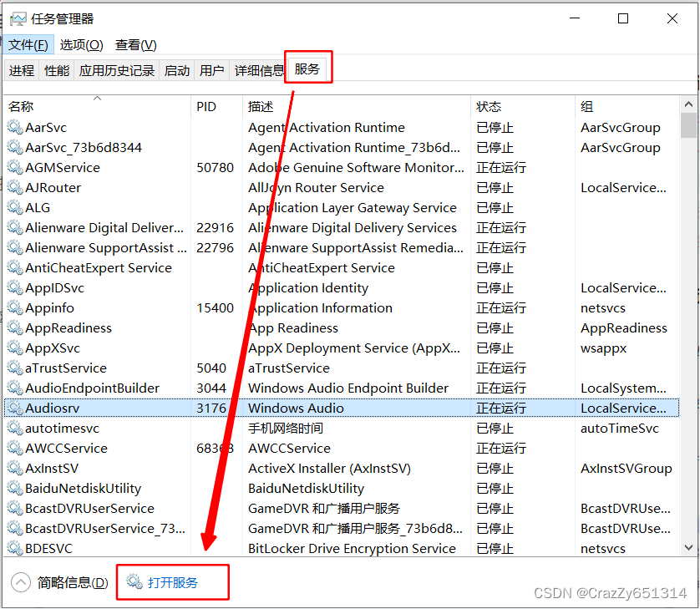The height and width of the screenshot is (609, 700).
Task: Sort services by the 组 column header
Action: pos(626,106)
